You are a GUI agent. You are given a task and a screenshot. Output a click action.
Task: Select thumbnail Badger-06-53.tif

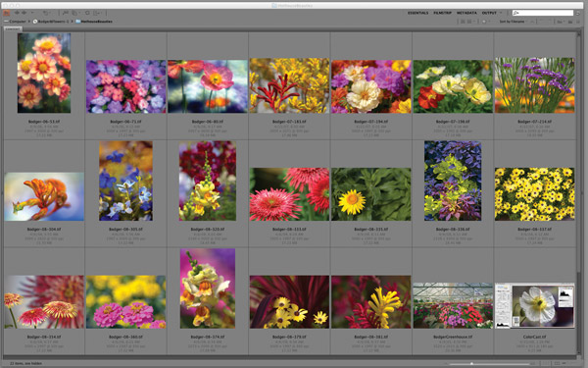44,73
